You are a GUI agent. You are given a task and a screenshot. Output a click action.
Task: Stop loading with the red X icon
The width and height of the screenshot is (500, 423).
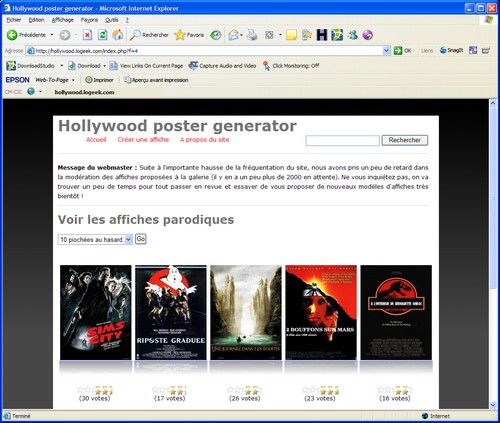(x=87, y=35)
